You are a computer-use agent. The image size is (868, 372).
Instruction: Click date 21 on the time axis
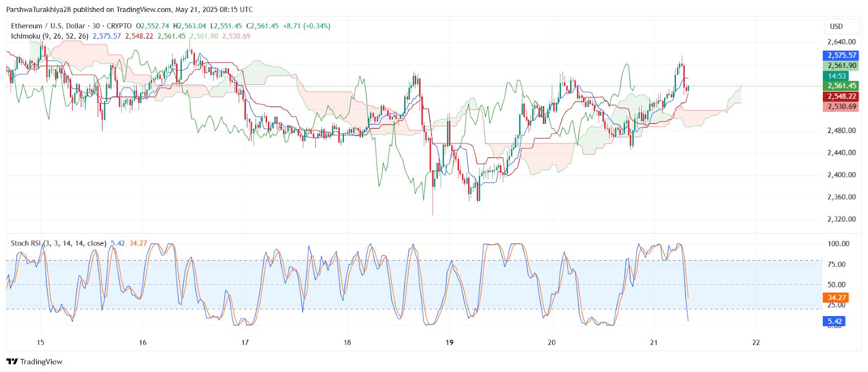[654, 343]
